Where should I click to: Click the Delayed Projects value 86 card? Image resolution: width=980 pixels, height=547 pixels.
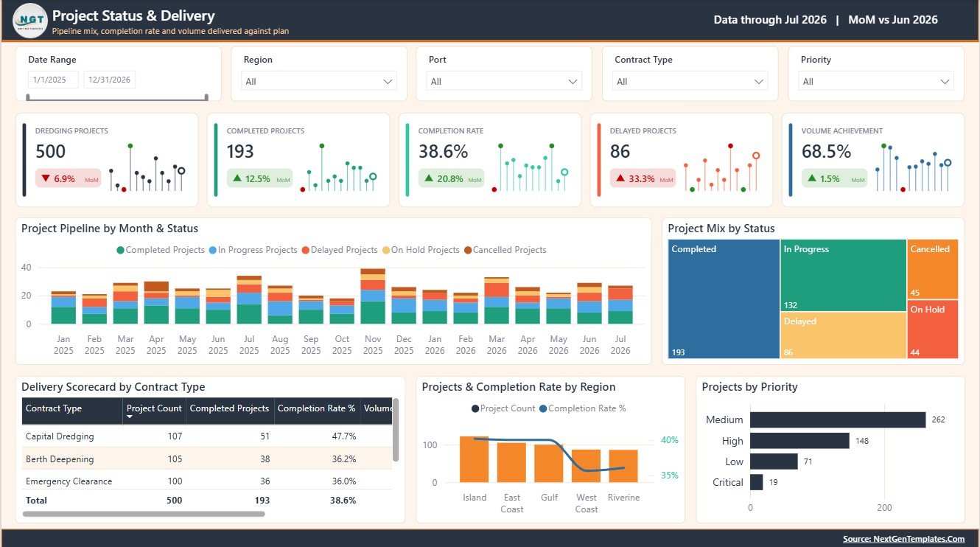(620, 151)
